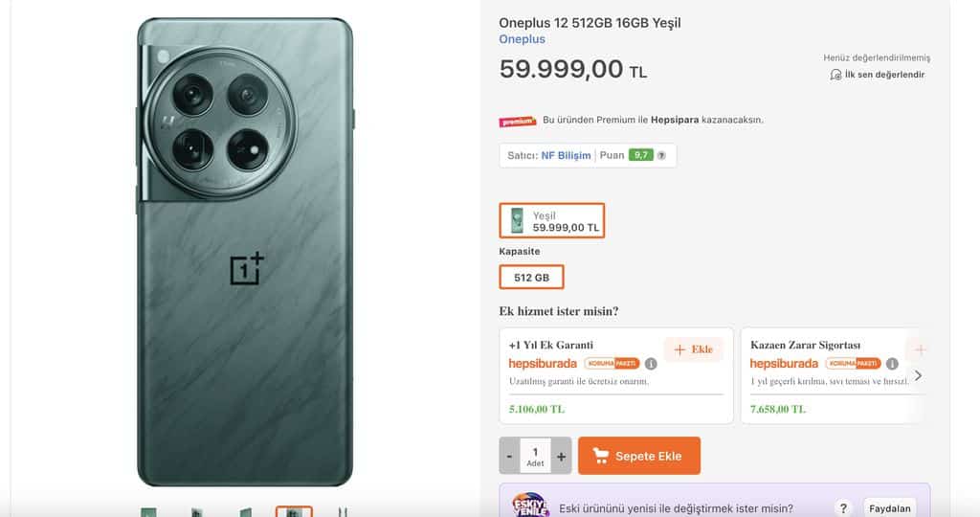
Task: Open info icon for +1 Yıl Ek Garanti
Action: (651, 364)
